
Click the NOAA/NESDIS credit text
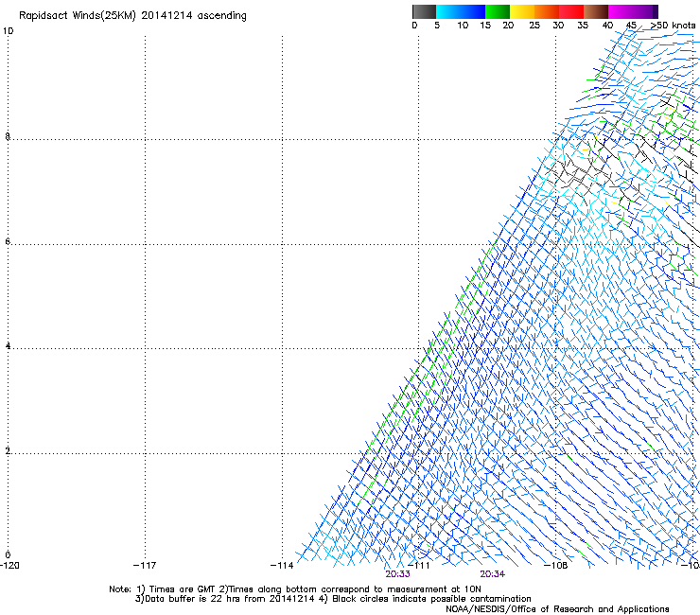(x=557, y=609)
